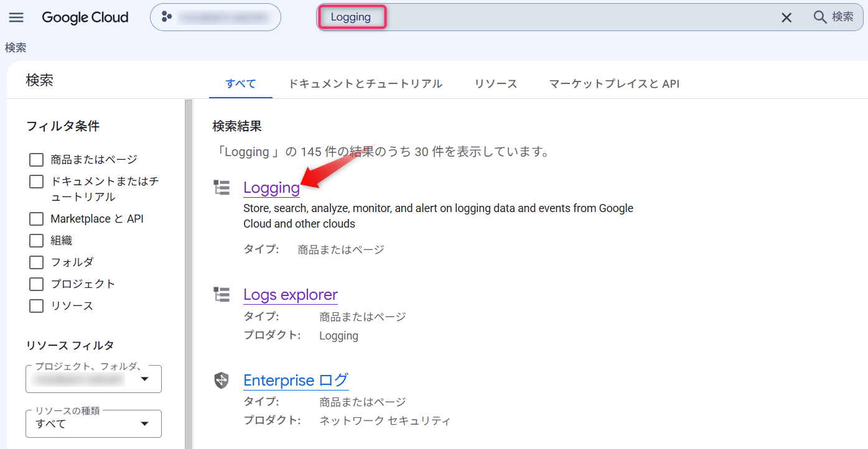Tick the プロジェクト filter checkbox

point(37,284)
